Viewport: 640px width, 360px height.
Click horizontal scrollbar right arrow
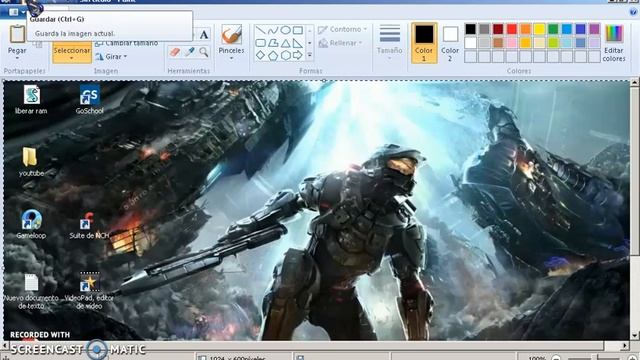click(625, 345)
